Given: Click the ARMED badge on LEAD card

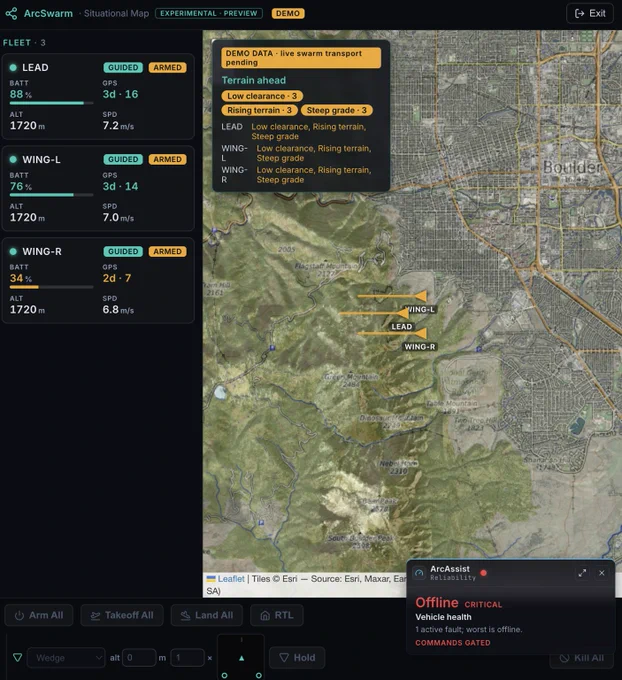Looking at the screenshot, I should pyautogui.click(x=167, y=68).
